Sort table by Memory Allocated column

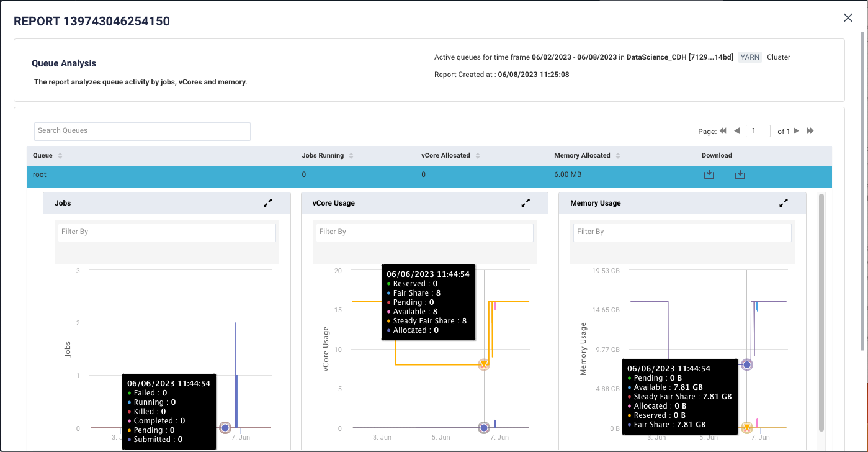pyautogui.click(x=618, y=156)
